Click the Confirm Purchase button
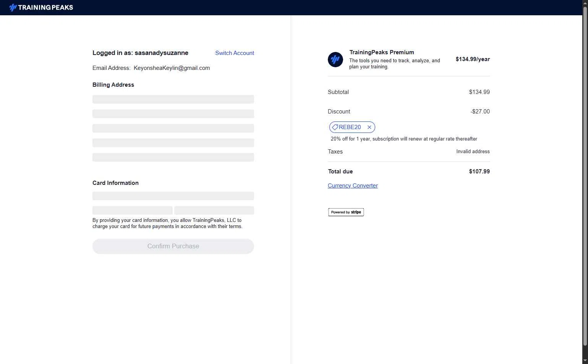 [x=173, y=246]
